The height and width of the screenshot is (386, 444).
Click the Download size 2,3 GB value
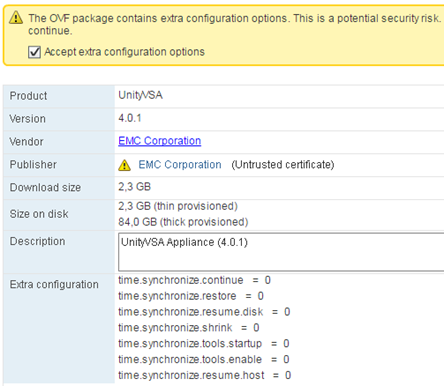[135, 187]
